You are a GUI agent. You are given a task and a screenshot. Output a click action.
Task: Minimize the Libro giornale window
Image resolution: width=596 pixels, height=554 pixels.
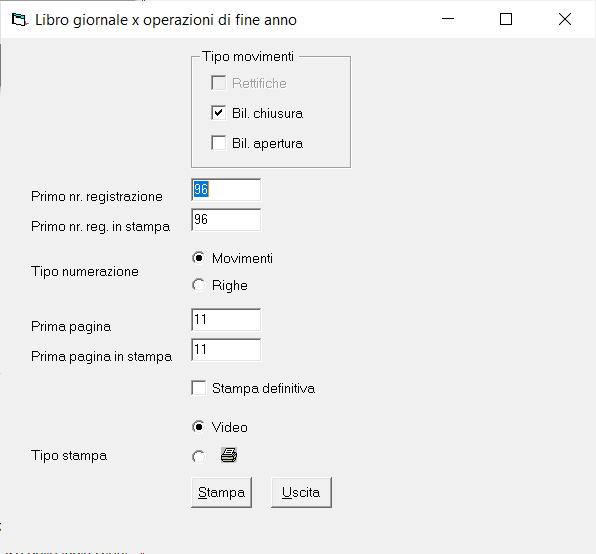[x=448, y=19]
